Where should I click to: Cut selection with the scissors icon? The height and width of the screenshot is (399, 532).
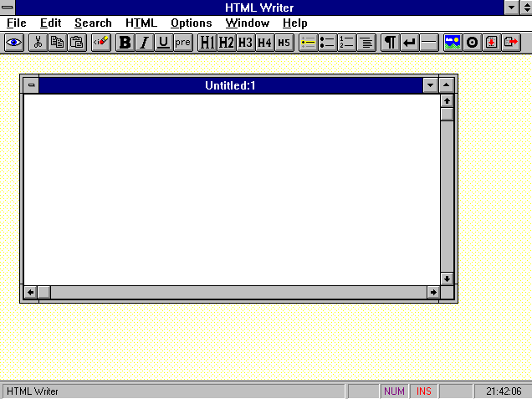(x=38, y=43)
